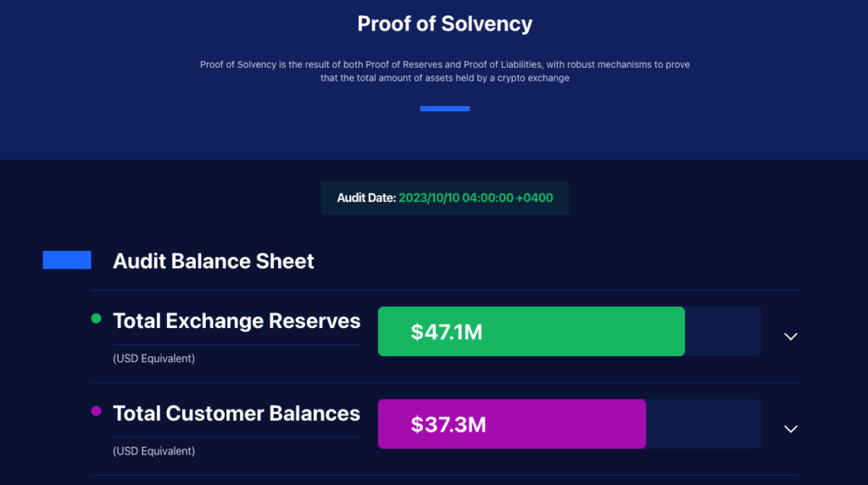Click the Proof of Solvency heading

[445, 24]
